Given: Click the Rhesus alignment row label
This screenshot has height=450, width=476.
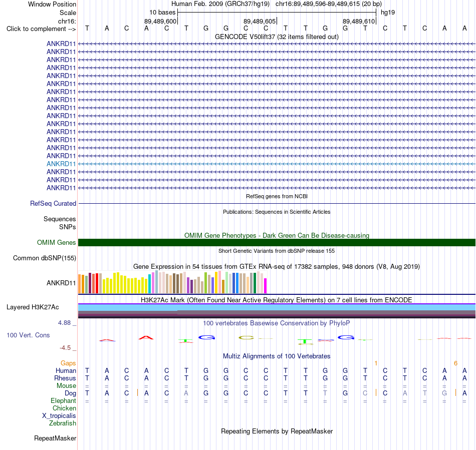Looking at the screenshot, I should pos(65,378).
